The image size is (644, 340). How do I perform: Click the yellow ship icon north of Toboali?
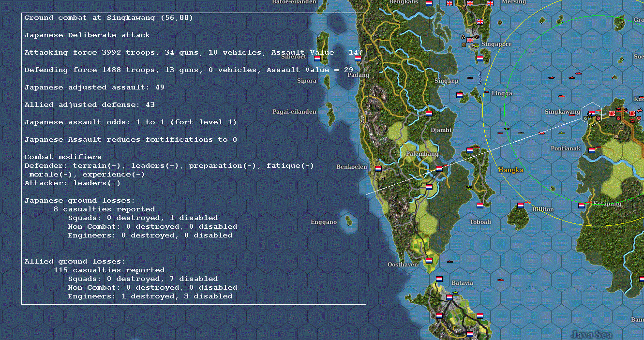click(468, 188)
